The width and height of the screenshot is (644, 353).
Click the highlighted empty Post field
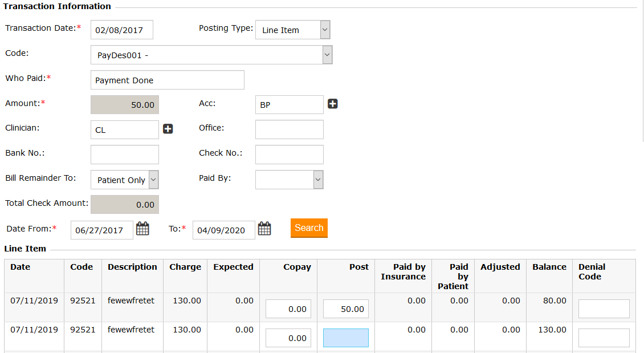click(345, 338)
